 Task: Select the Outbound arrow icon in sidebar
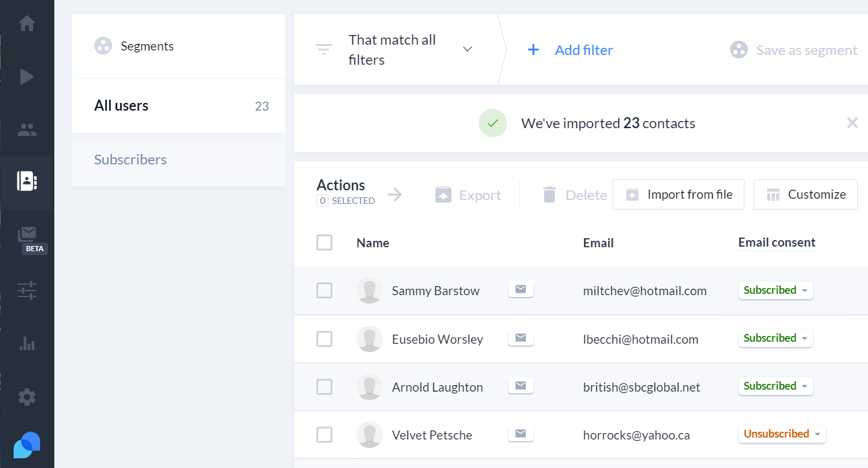click(x=27, y=76)
